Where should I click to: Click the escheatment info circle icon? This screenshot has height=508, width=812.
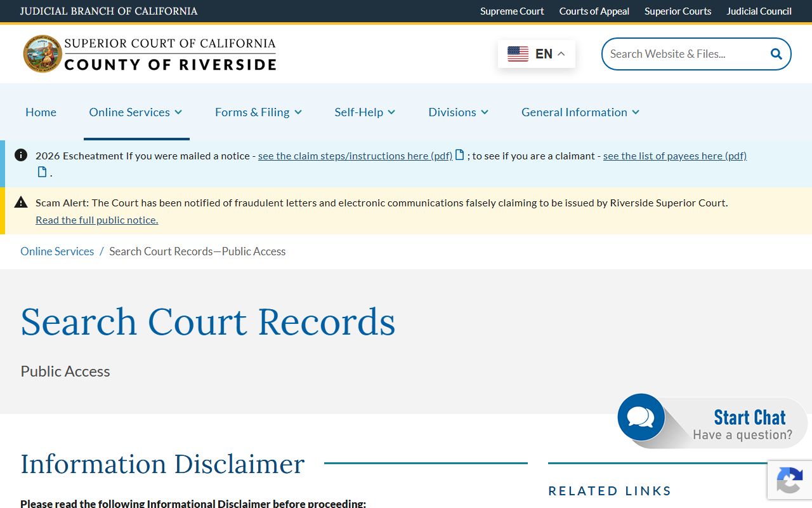21,155
